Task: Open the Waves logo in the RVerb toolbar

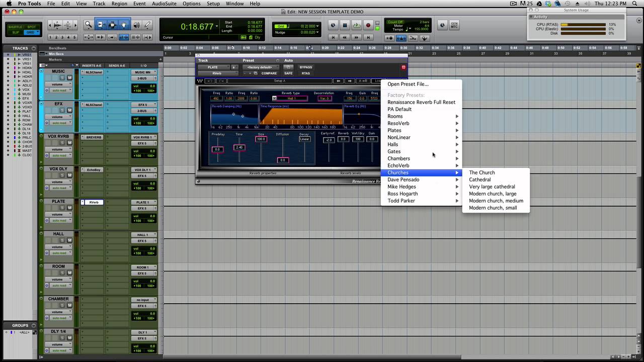Action: (200, 81)
